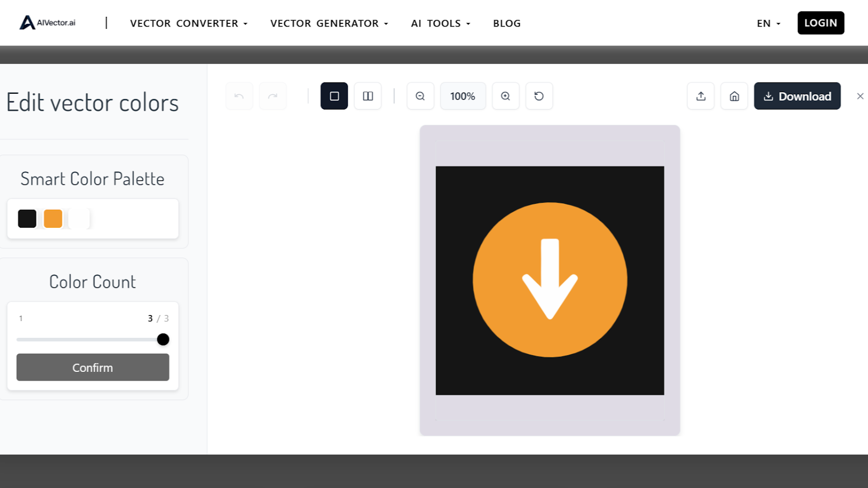
Task: Click the AIVector.ai logo
Action: point(48,23)
